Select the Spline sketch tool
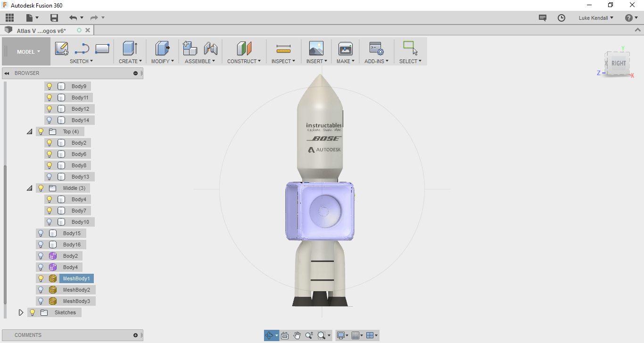 [x=82, y=49]
